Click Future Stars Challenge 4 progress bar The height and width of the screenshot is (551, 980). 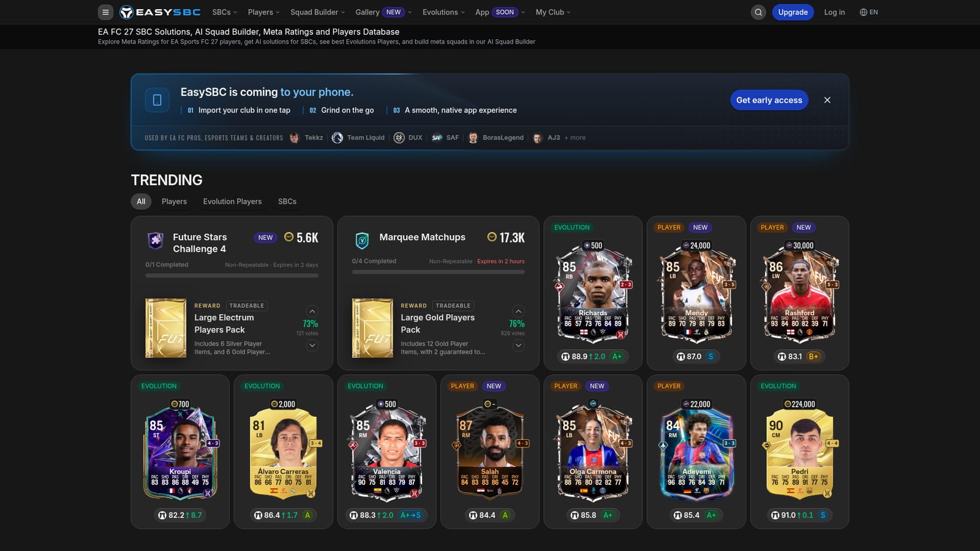[232, 275]
